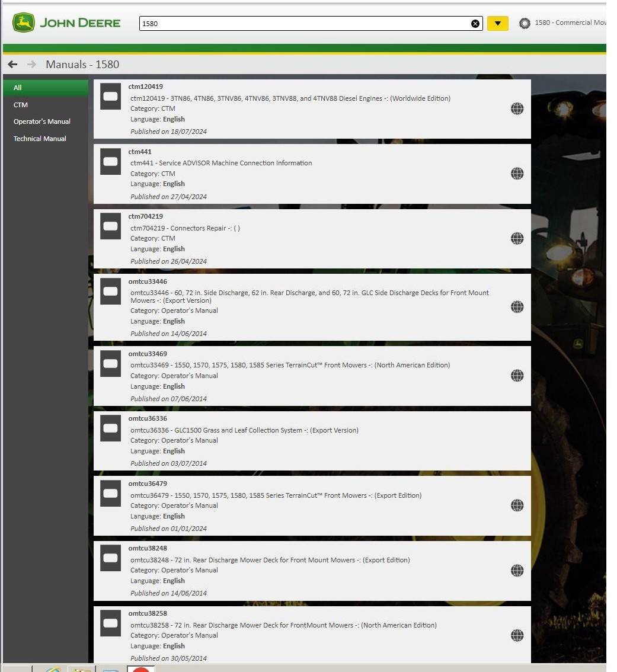This screenshot has width=617, height=672.
Task: Click the globe icon for omtcu38258
Action: [517, 636]
